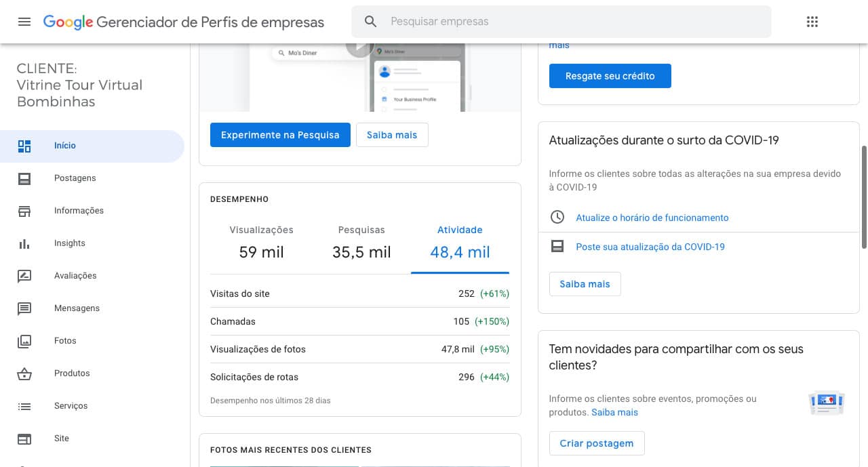This screenshot has height=467, width=868.
Task: Open Fotos in the sidebar
Action: click(92, 341)
